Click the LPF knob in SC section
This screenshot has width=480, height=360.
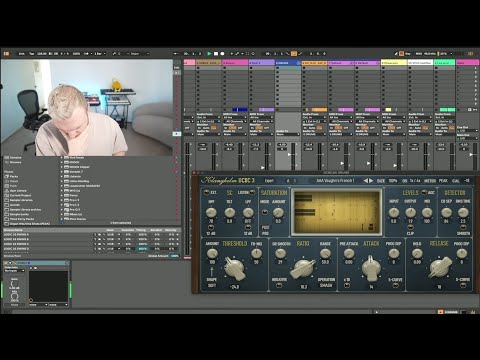[248, 212]
